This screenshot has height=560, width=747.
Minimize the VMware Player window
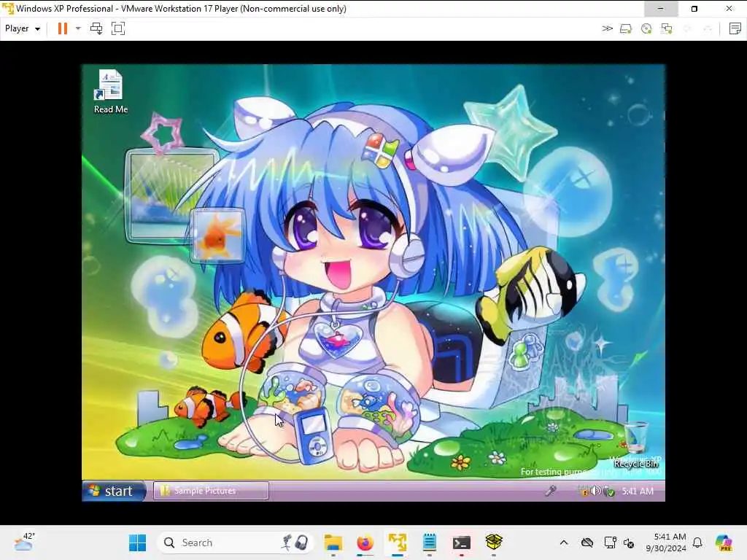click(661, 9)
